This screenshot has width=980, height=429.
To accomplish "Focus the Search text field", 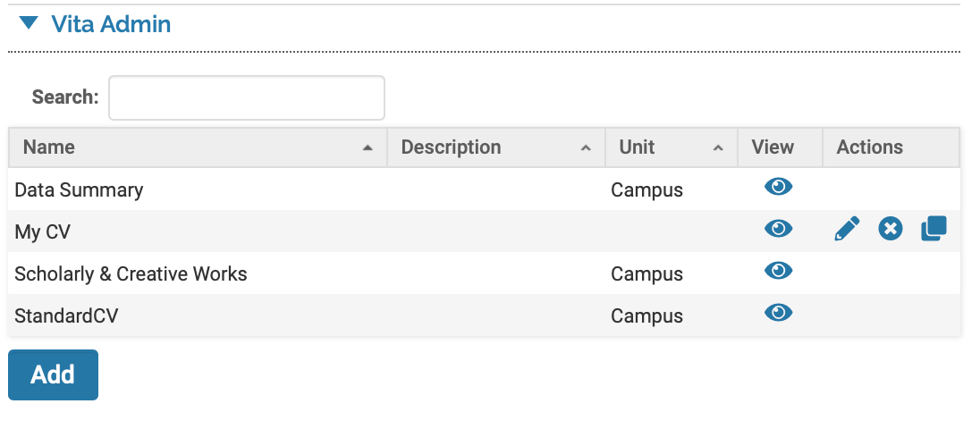I will tap(246, 97).
